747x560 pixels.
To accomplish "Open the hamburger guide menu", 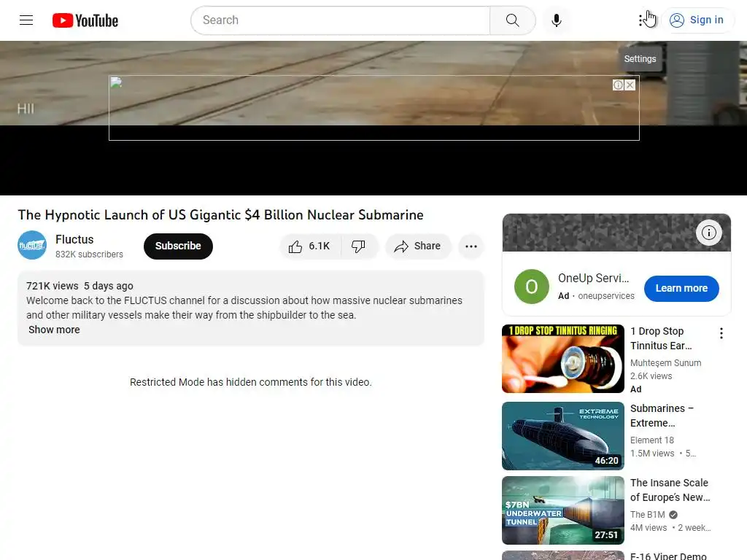I will (x=26, y=20).
